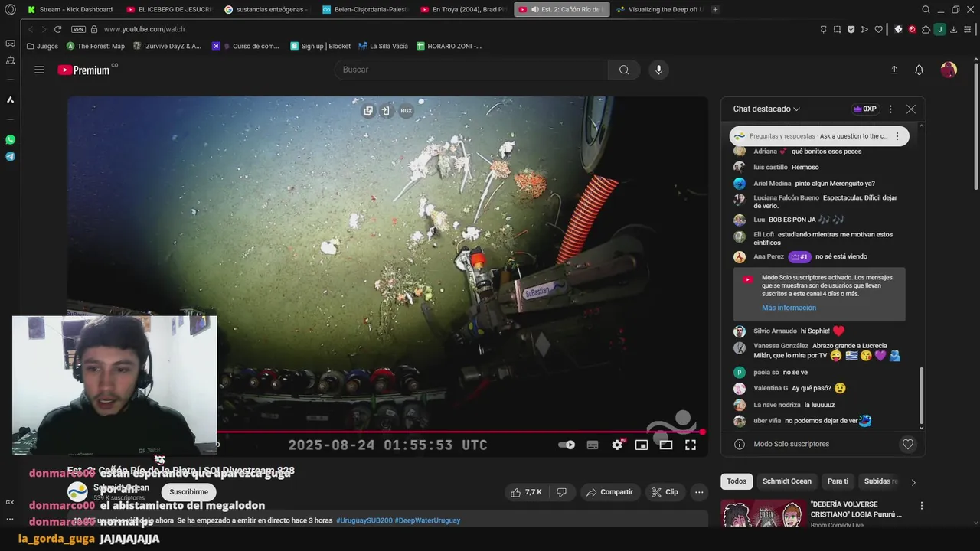This screenshot has height=551, width=980.
Task: Close the live chat panel
Action: [x=911, y=109]
